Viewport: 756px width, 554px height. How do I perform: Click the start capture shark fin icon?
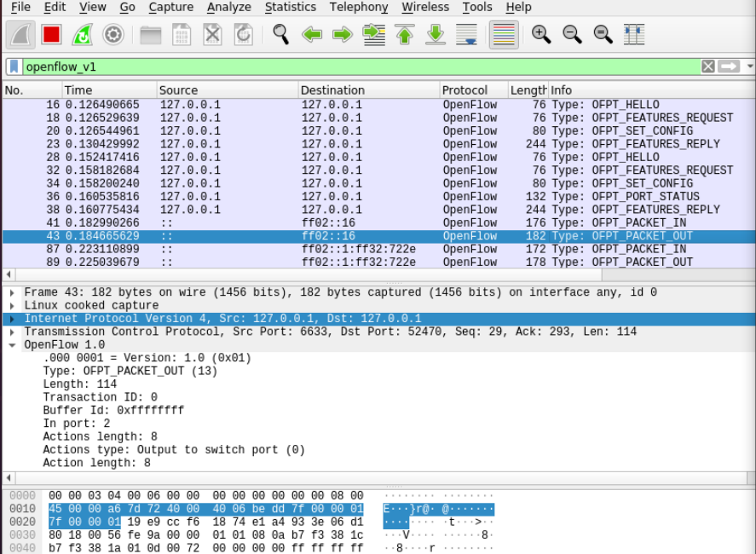click(20, 35)
